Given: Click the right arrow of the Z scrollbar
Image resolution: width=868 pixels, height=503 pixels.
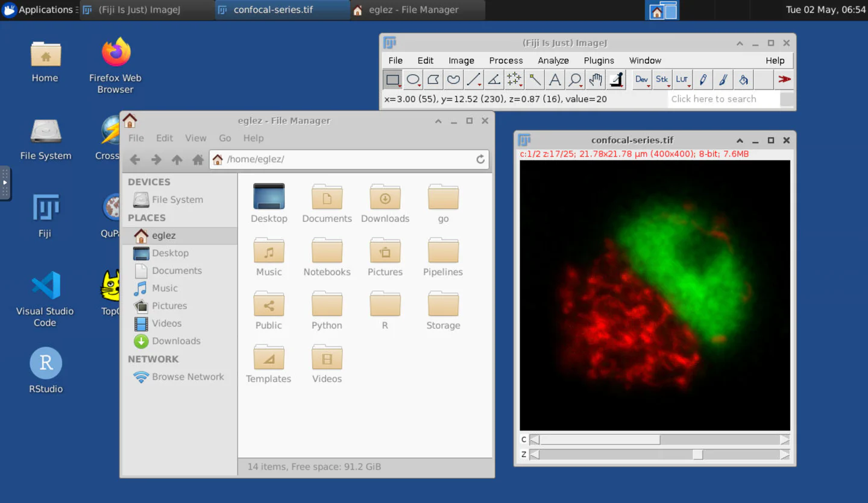Looking at the screenshot, I should coord(784,455).
